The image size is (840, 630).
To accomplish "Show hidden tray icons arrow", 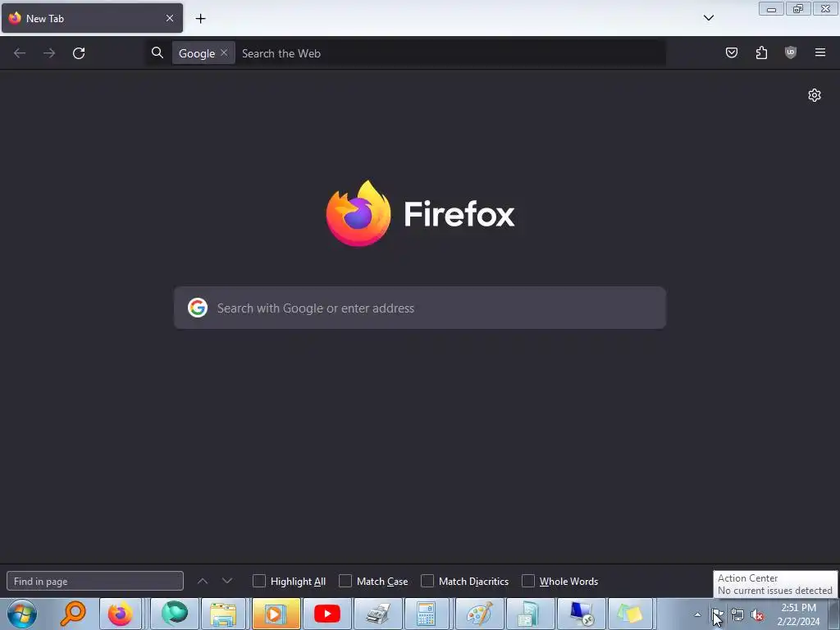I will click(x=697, y=614).
